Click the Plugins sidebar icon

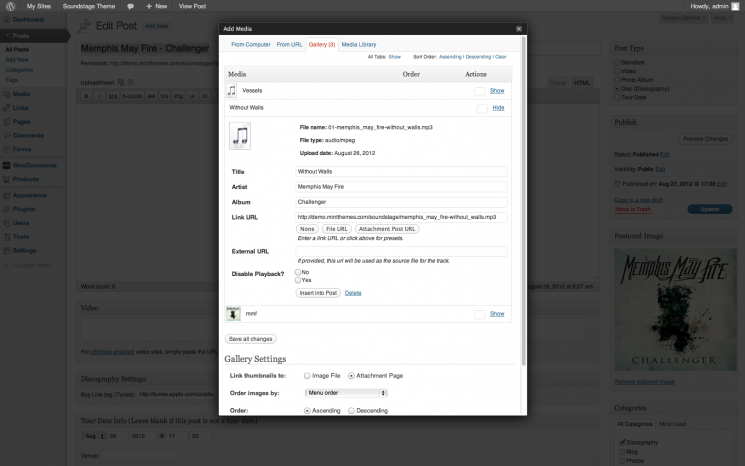pyautogui.click(x=7, y=209)
